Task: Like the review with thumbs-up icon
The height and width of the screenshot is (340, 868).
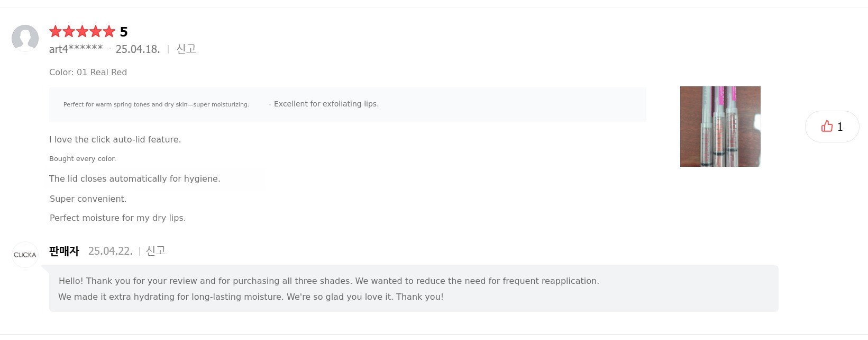Action: pos(827,127)
